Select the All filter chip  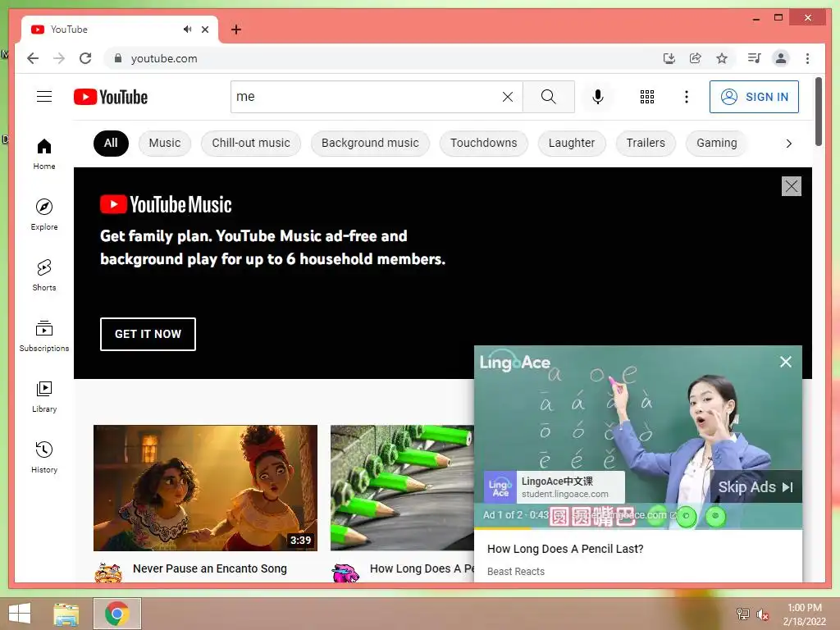click(x=111, y=143)
